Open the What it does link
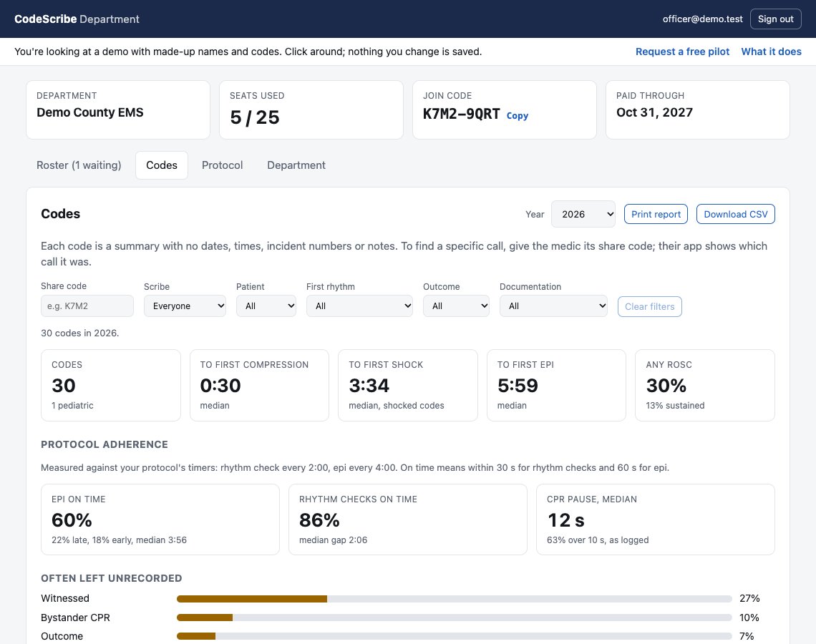This screenshot has width=816, height=644. 771,52
